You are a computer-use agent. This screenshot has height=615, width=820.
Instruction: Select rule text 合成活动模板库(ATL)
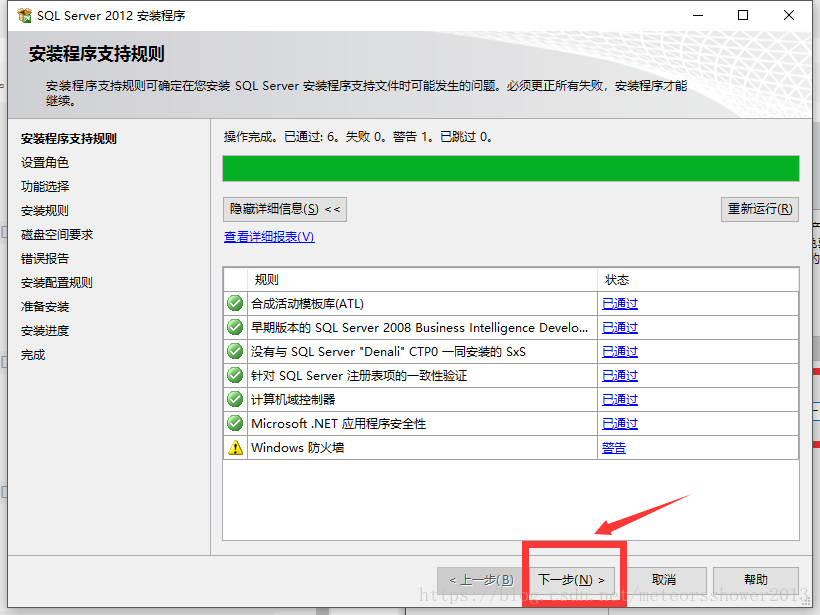point(308,304)
